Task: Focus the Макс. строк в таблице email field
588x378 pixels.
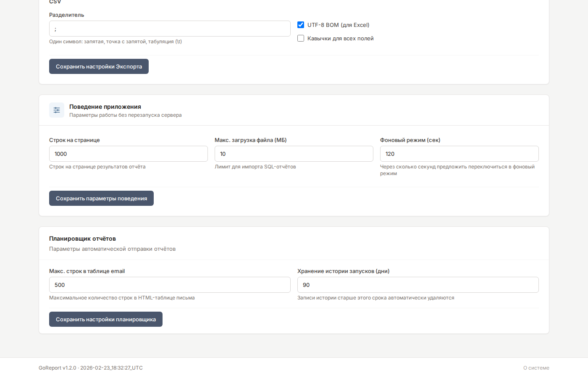Action: (x=170, y=285)
